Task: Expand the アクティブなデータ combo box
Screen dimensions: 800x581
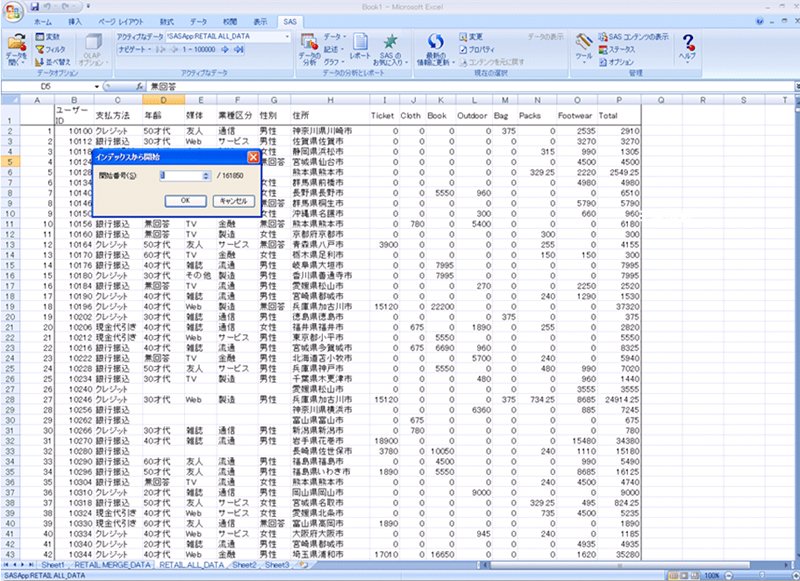Action: (287, 37)
